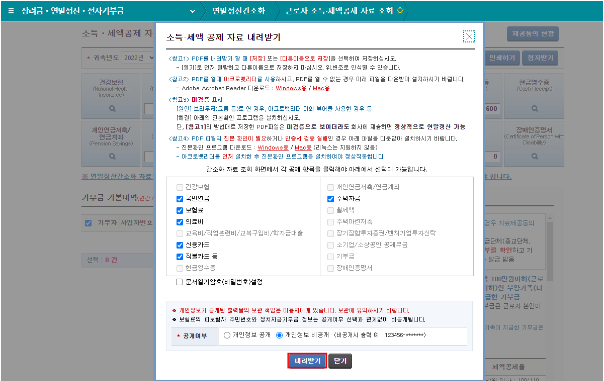Open 전용 프로그램 Mac용 download link
This screenshot has width=604, height=381.
pos(303,148)
